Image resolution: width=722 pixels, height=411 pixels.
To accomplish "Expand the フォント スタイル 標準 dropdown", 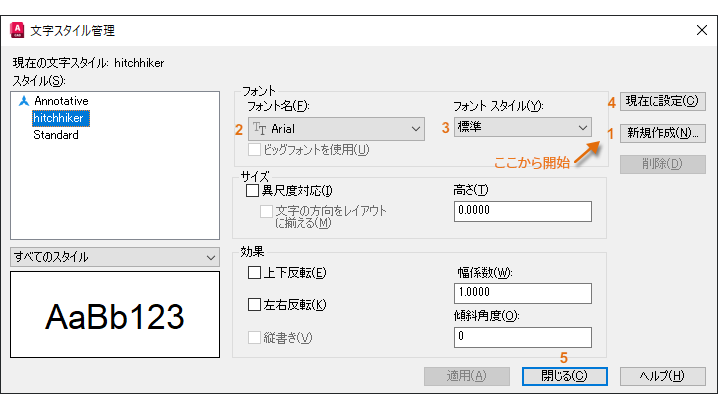I will pos(523,127).
